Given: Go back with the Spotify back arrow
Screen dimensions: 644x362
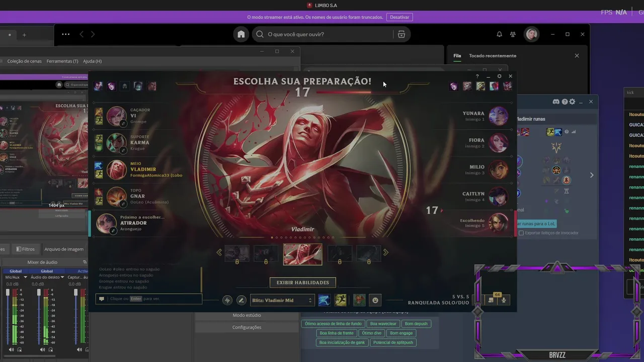Looking at the screenshot, I should 82,34.
